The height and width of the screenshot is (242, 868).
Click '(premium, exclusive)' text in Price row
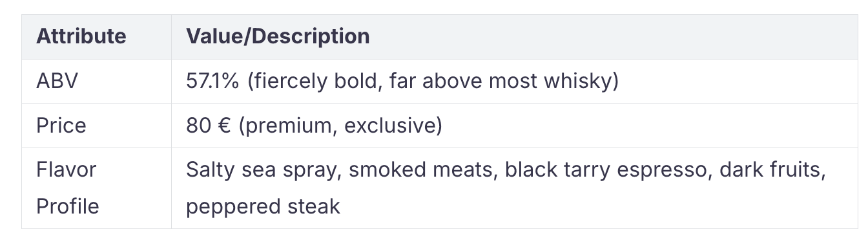(x=340, y=125)
